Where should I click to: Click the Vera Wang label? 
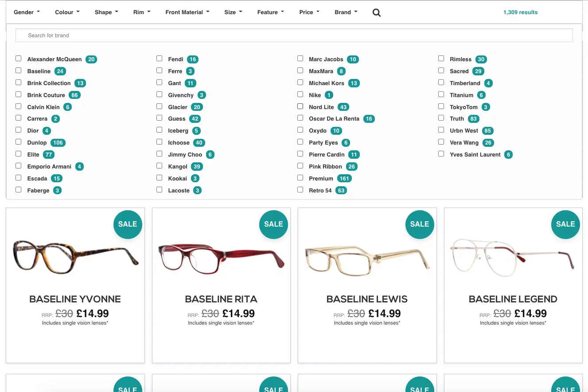tap(464, 143)
